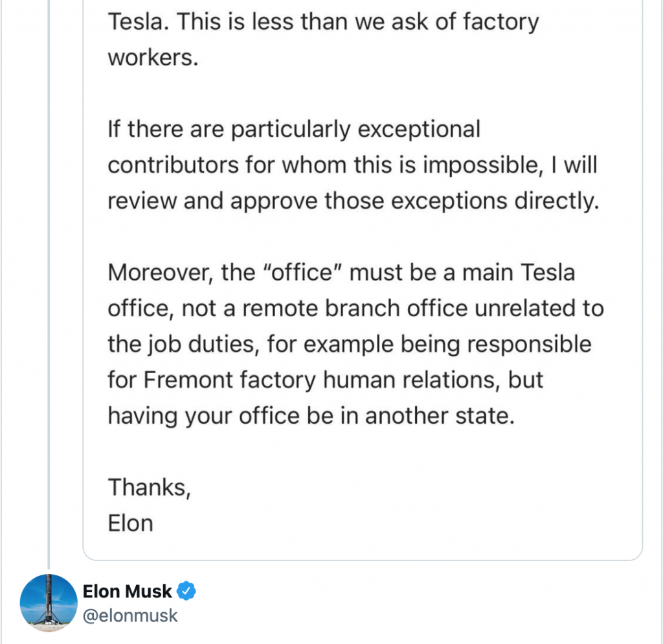
Task: Click the line starting "Tesla. This is less"
Action: click(x=323, y=22)
